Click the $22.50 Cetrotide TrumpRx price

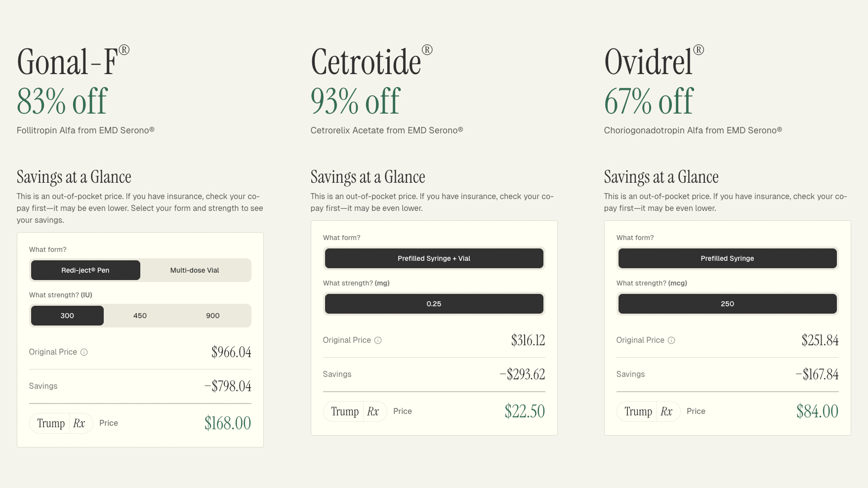[525, 411]
